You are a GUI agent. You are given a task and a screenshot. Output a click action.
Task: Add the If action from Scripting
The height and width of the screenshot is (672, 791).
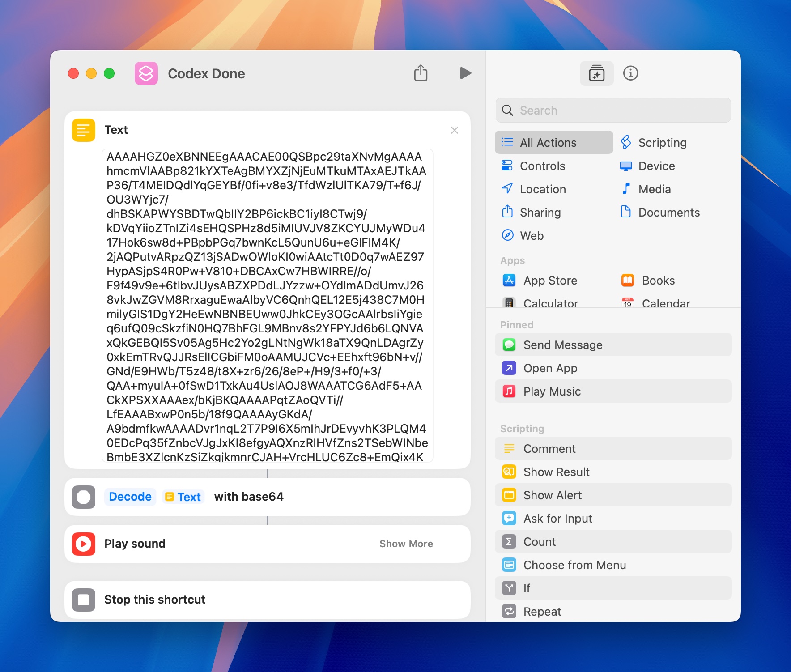pos(527,588)
